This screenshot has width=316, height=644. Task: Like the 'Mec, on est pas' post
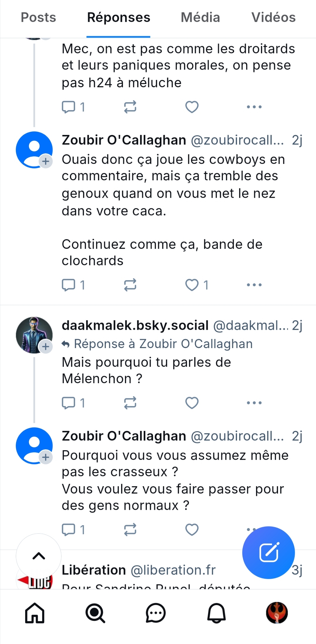click(x=192, y=107)
